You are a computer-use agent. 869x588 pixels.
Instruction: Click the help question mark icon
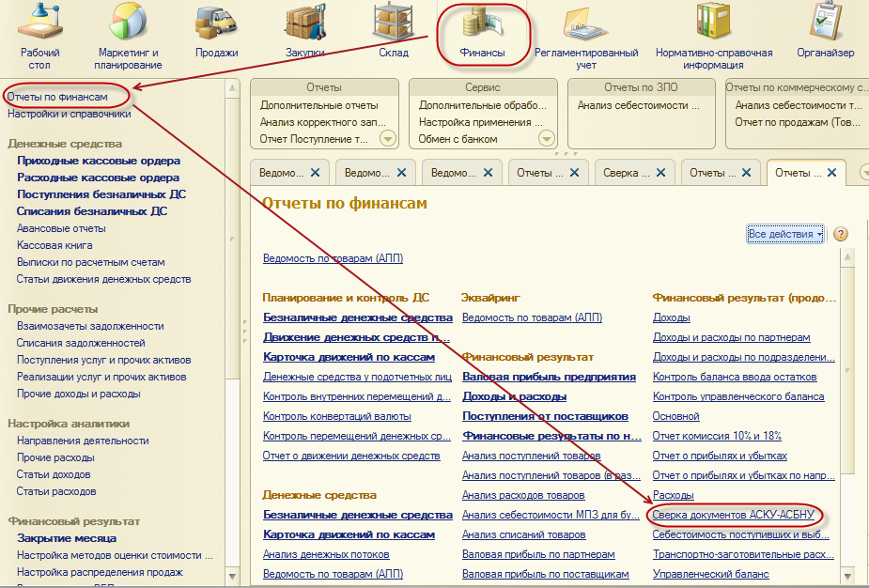841,234
